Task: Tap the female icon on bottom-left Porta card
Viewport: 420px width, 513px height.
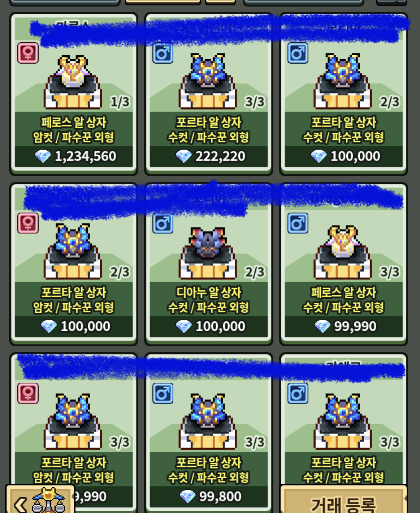Action: 28,393
